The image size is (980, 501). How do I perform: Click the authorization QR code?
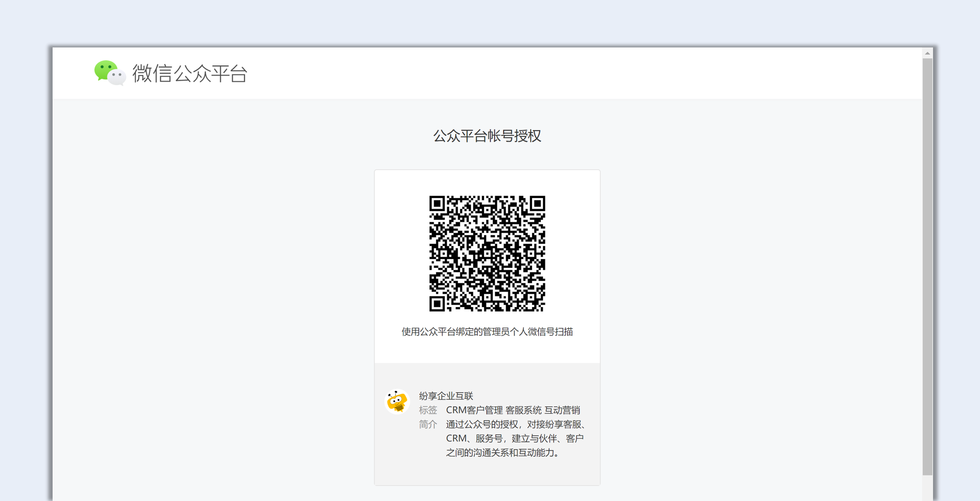487,254
